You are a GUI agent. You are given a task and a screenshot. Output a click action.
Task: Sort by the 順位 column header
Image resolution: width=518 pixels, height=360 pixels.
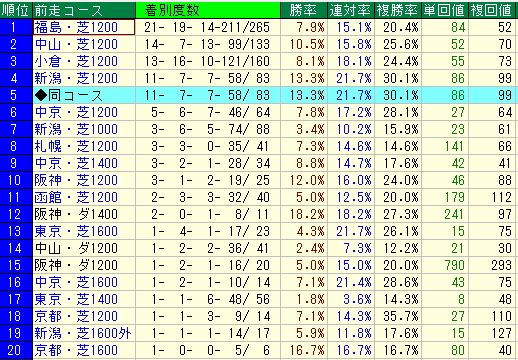[x=16, y=10]
